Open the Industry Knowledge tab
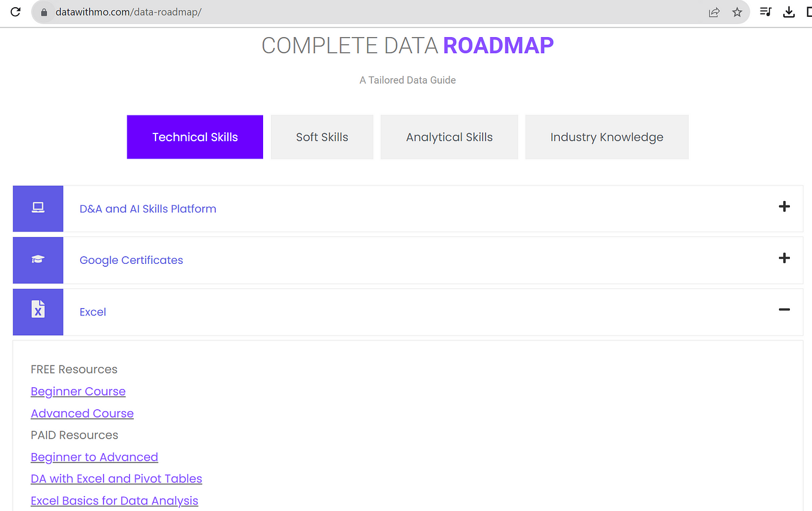 point(607,137)
